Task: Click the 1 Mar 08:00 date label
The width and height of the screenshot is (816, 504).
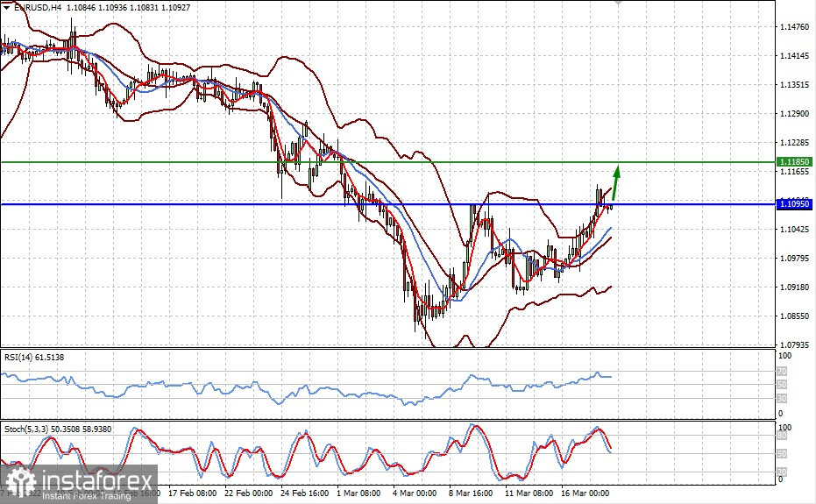Action: pyautogui.click(x=358, y=493)
